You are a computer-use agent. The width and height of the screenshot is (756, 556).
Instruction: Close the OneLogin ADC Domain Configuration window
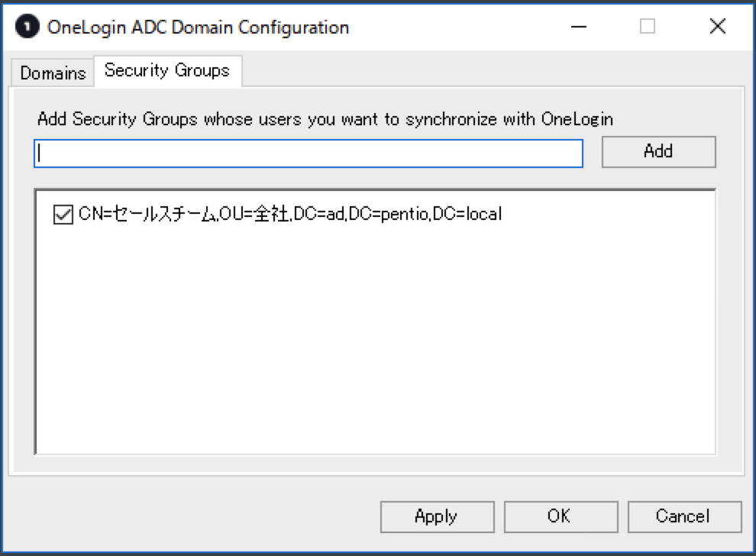coord(717,27)
